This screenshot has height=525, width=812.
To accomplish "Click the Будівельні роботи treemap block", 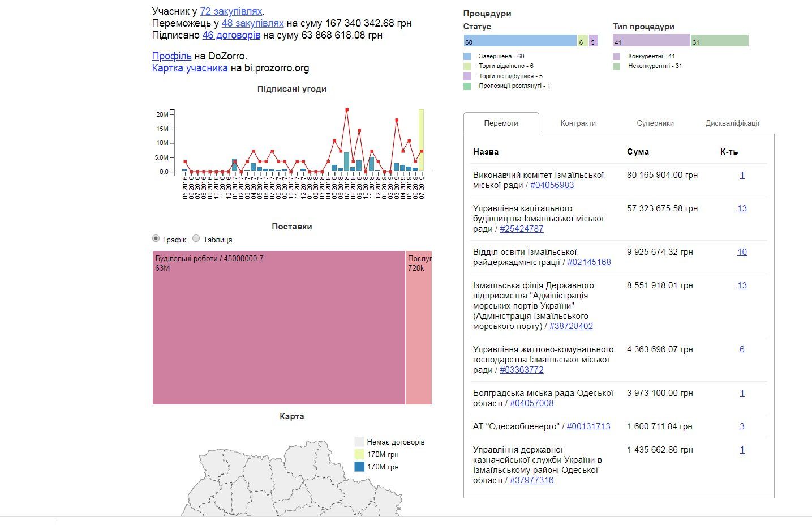I will (279, 327).
